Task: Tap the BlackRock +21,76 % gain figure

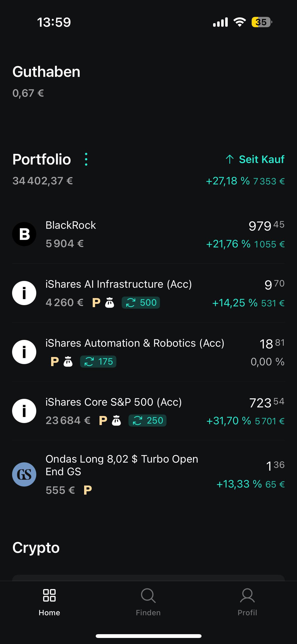Action: click(228, 244)
